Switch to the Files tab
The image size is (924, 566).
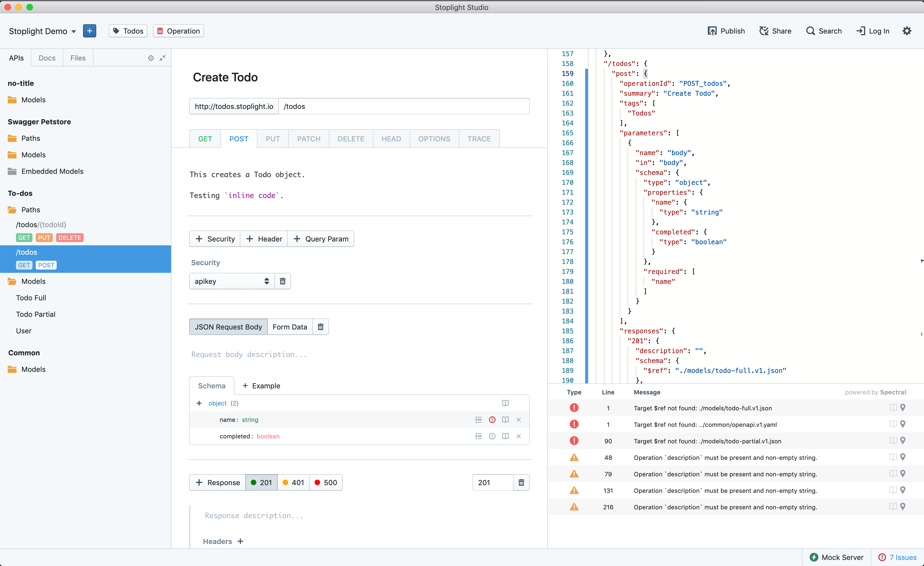click(78, 58)
